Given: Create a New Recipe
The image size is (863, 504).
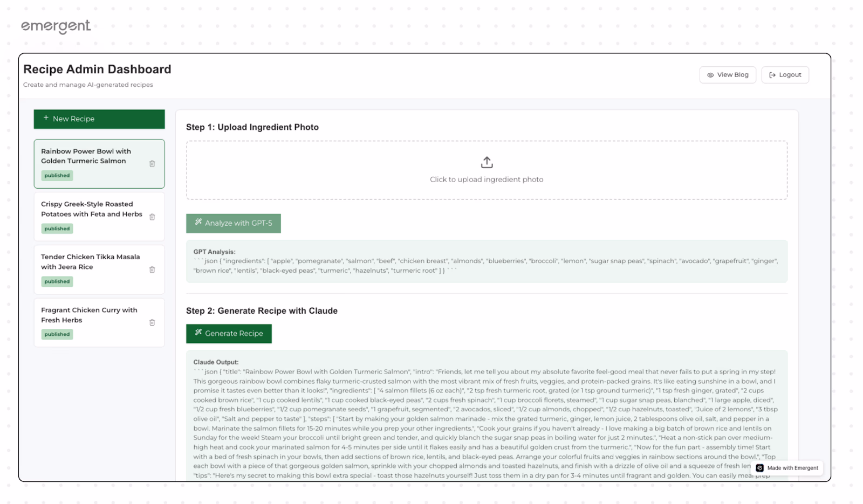Looking at the screenshot, I should tap(99, 119).
